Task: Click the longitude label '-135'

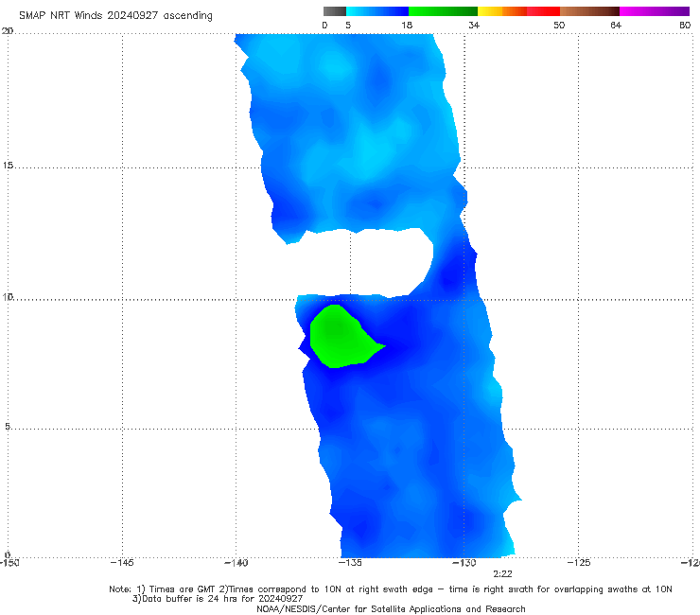Action: pos(350,563)
